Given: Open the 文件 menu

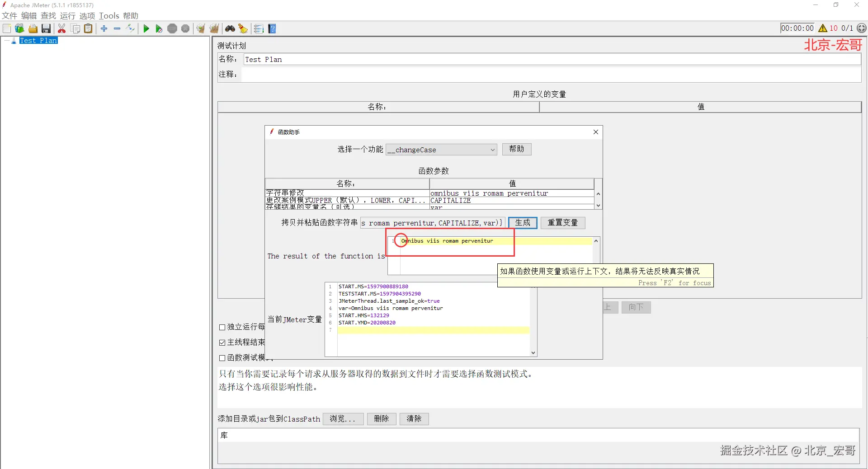Looking at the screenshot, I should pyautogui.click(x=9, y=16).
